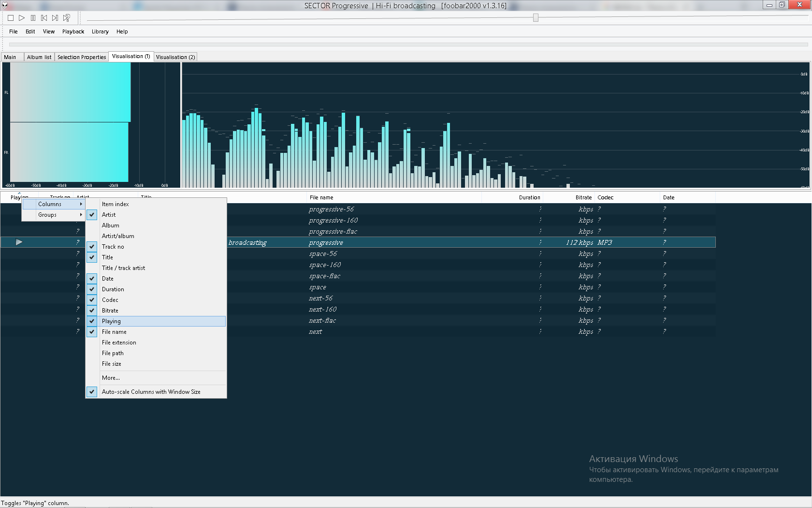The width and height of the screenshot is (812, 508).
Task: Click the File name column header
Action: 321,197
